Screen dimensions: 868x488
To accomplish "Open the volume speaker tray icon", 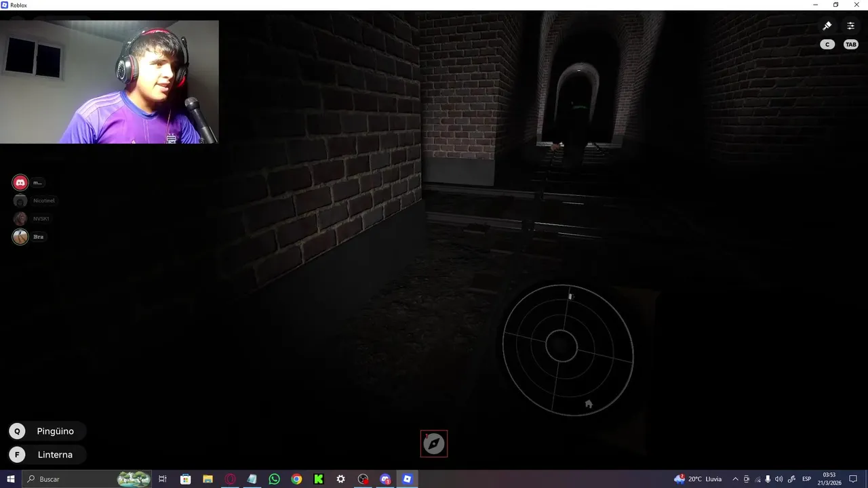I will pos(778,479).
